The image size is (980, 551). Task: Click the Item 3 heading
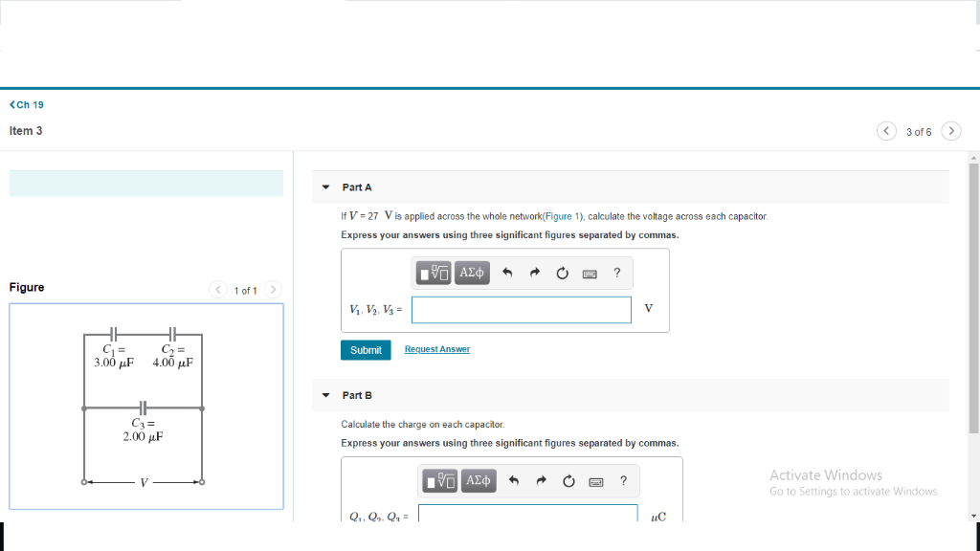pyautogui.click(x=24, y=130)
